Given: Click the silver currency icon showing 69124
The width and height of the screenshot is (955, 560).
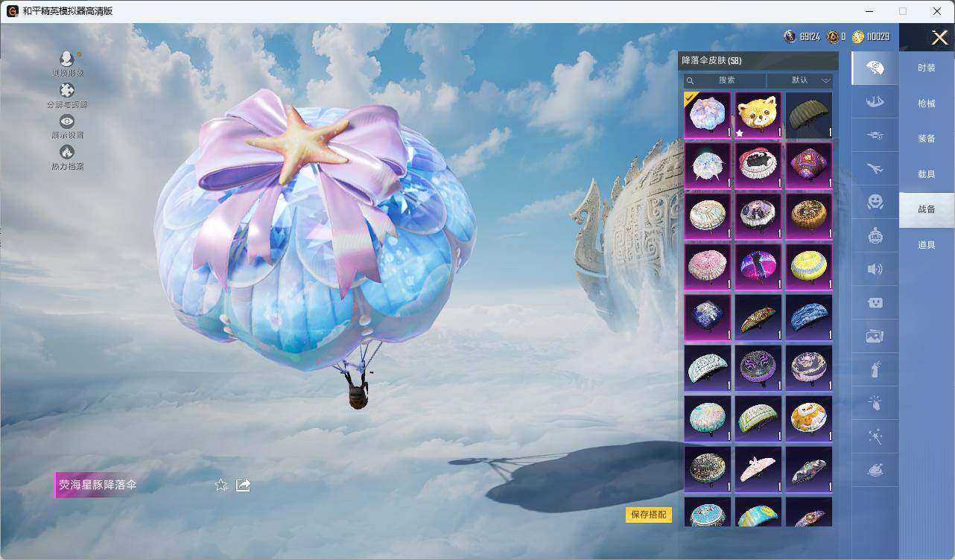Looking at the screenshot, I should (x=790, y=36).
